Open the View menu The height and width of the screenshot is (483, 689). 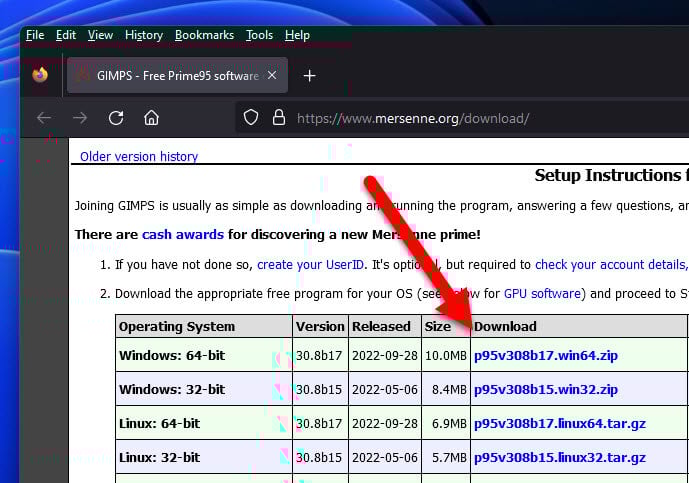[100, 35]
